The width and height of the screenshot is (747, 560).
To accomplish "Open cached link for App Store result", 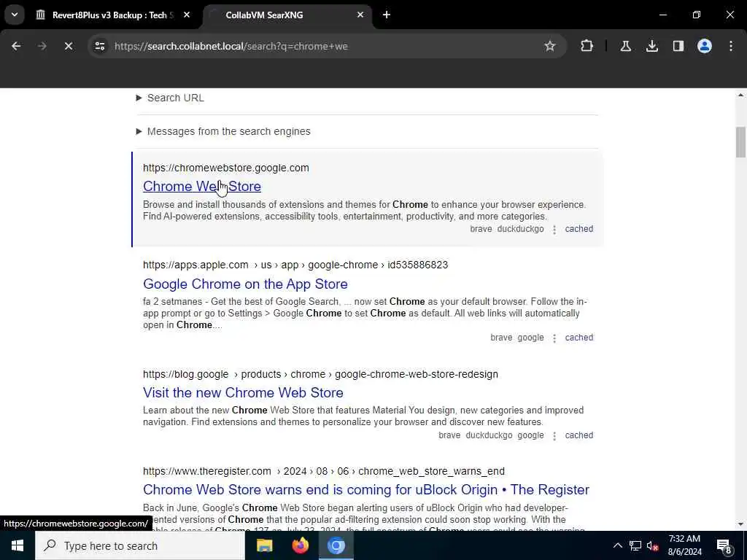I will [578, 338].
